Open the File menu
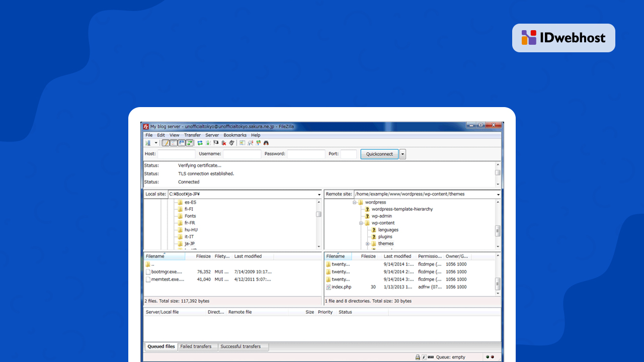Screen dimensions: 644x362 (149, 135)
